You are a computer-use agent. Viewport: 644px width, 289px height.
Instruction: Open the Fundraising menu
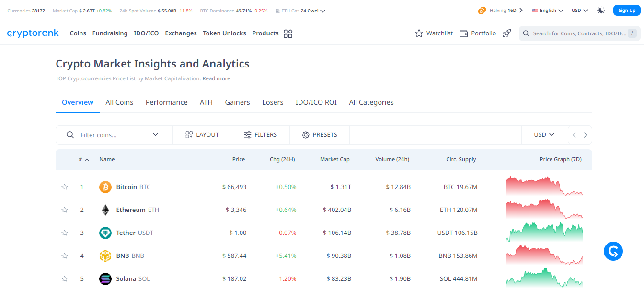tap(110, 33)
